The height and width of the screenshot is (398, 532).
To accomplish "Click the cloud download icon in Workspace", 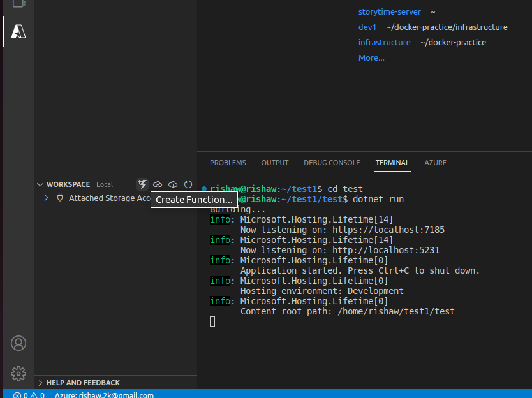I will pyautogui.click(x=173, y=184).
